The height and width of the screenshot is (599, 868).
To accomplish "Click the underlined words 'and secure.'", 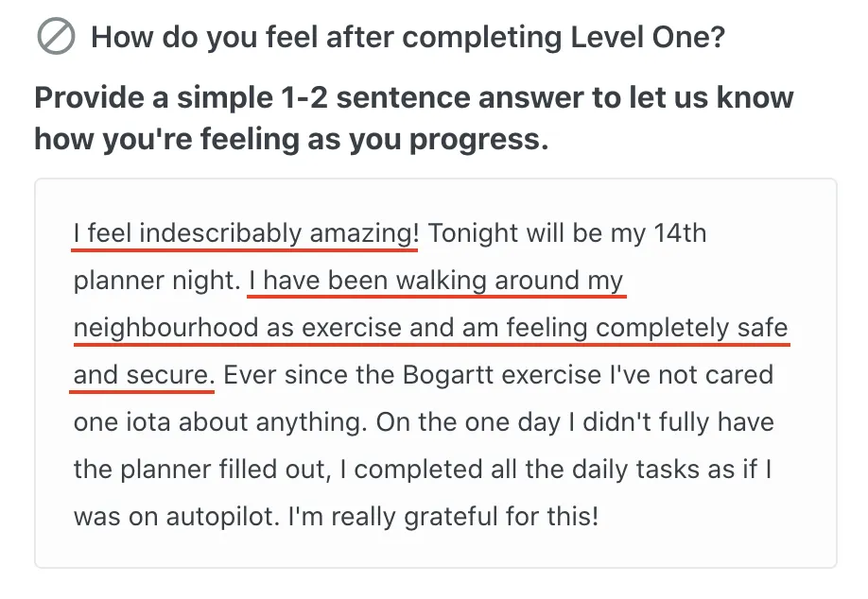I will click(x=144, y=375).
